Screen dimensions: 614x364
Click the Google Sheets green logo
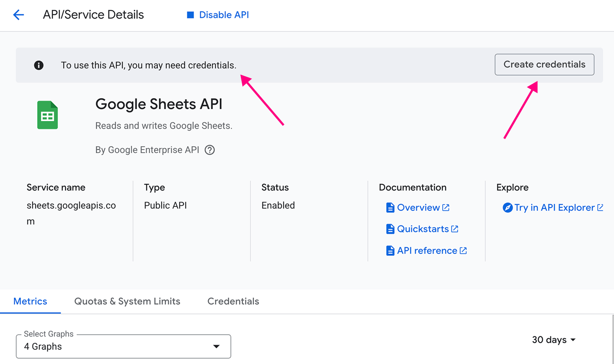click(x=47, y=115)
